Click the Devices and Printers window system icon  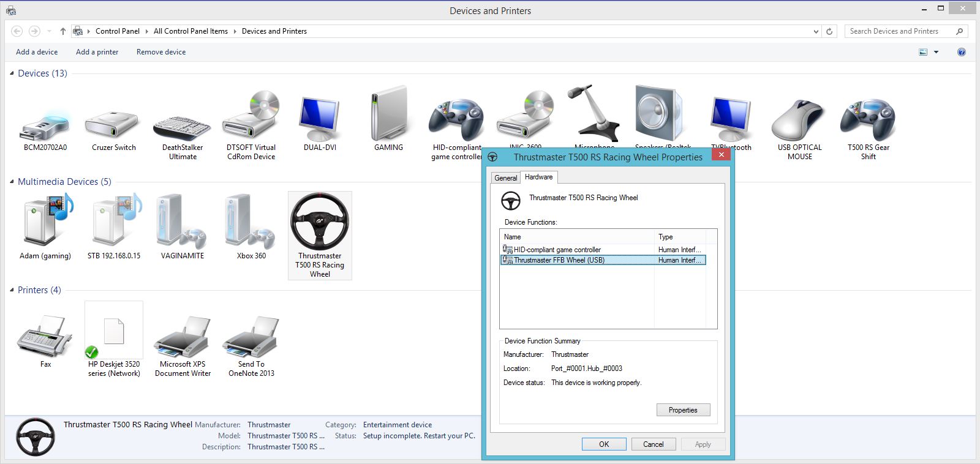point(11,10)
